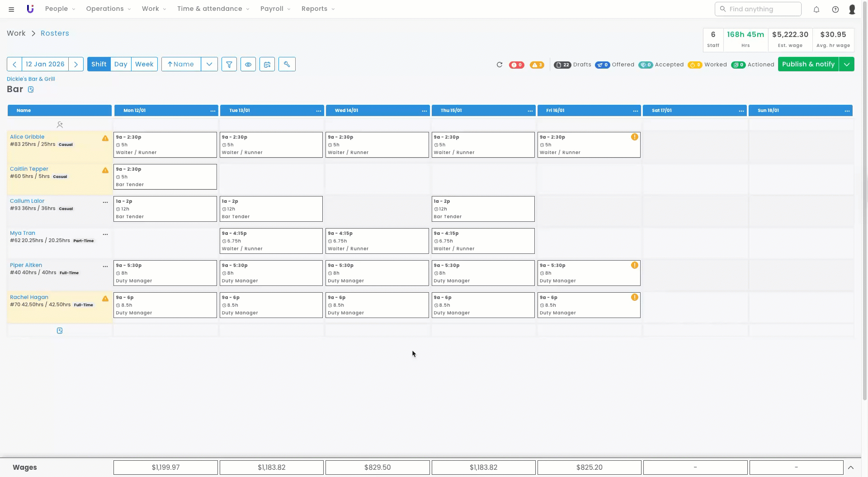Expand the Publish & notify dropdown arrow

[x=847, y=64]
